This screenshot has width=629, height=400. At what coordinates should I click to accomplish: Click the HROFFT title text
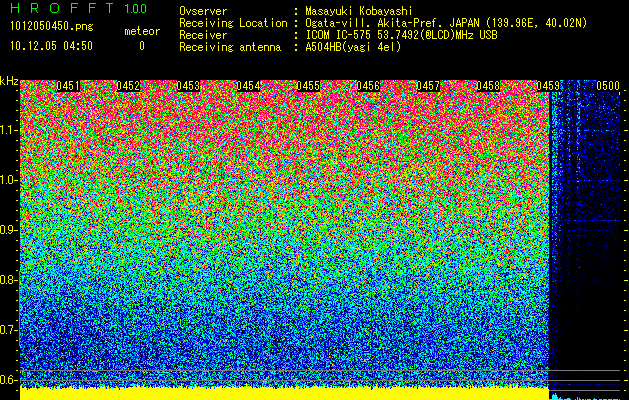62,8
